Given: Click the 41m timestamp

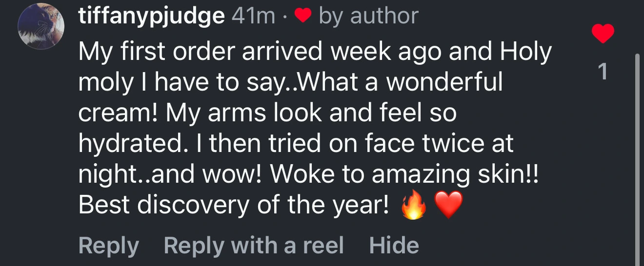Looking at the screenshot, I should click(x=254, y=17).
